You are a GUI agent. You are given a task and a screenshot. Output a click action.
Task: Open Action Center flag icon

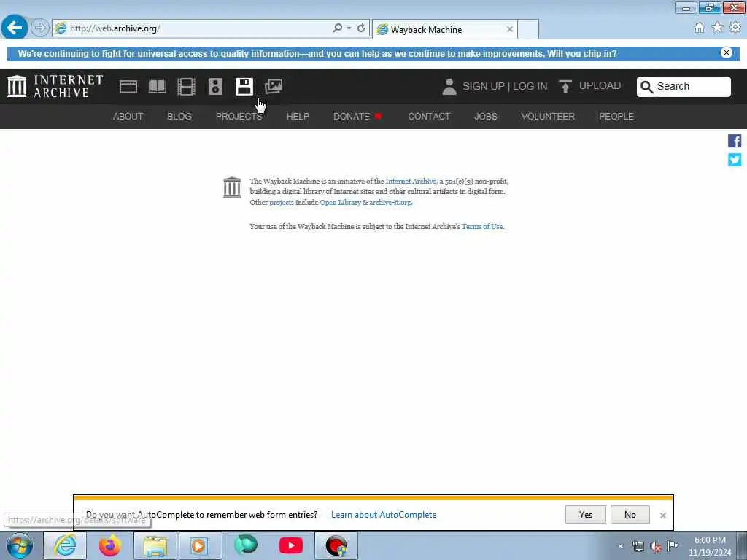(673, 546)
